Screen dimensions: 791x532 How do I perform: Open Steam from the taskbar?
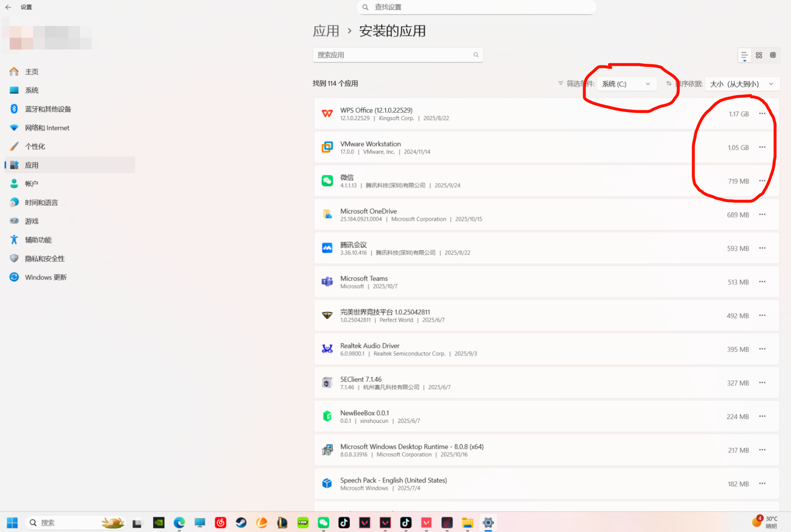pyautogui.click(x=241, y=523)
